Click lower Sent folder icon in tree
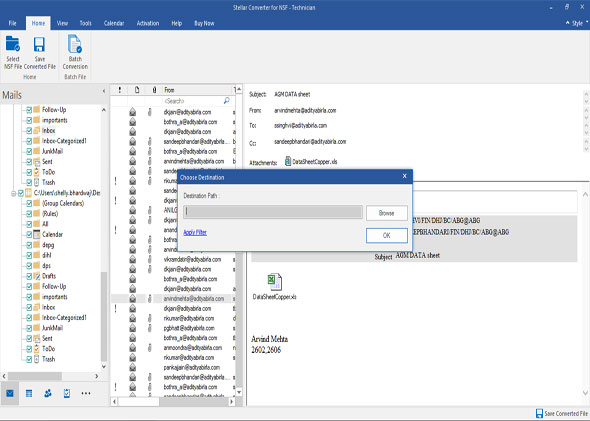This screenshot has height=421, width=590. point(36,338)
